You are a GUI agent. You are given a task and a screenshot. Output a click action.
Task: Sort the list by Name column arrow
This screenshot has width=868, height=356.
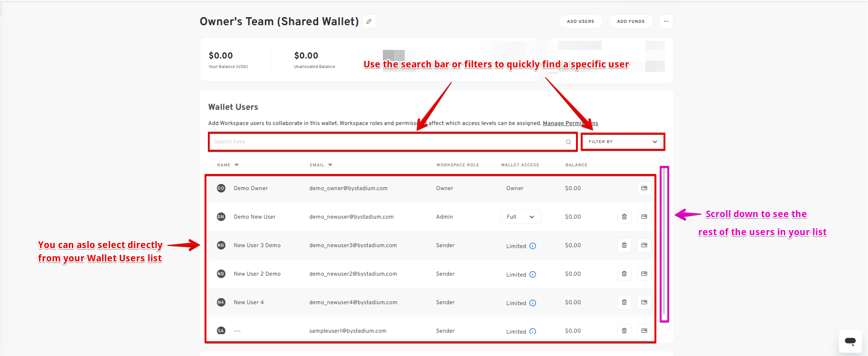[x=236, y=165]
